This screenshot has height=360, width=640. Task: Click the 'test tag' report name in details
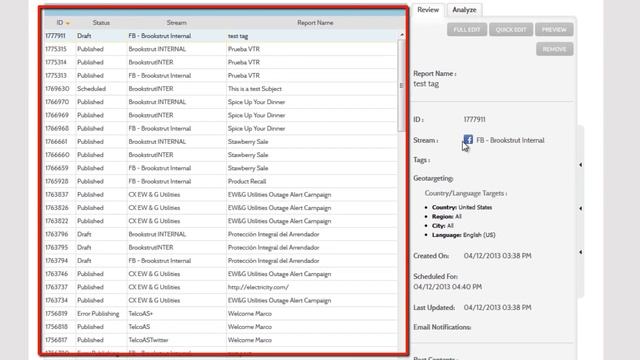point(426,84)
